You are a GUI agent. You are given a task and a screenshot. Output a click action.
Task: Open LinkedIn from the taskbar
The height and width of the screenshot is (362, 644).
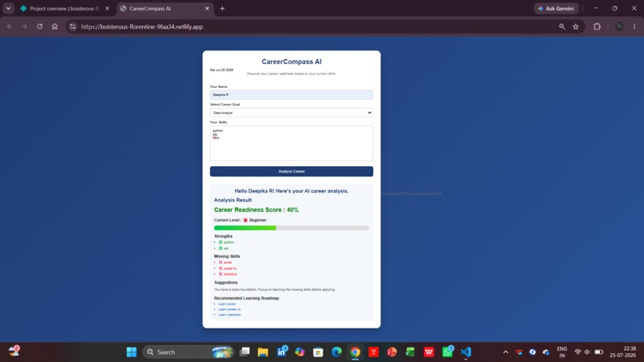[x=282, y=352]
